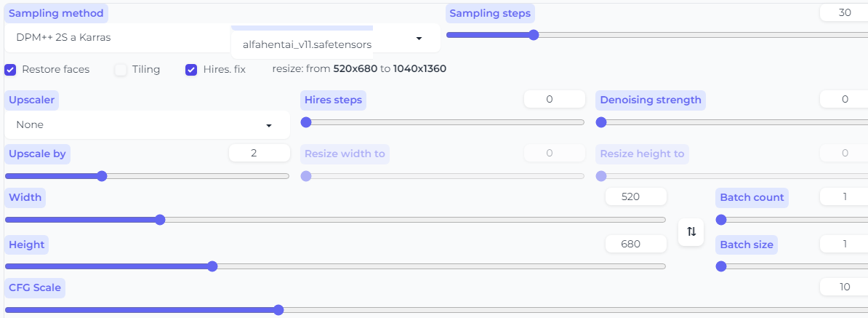
Task: Focus the Width number input field
Action: coord(636,197)
